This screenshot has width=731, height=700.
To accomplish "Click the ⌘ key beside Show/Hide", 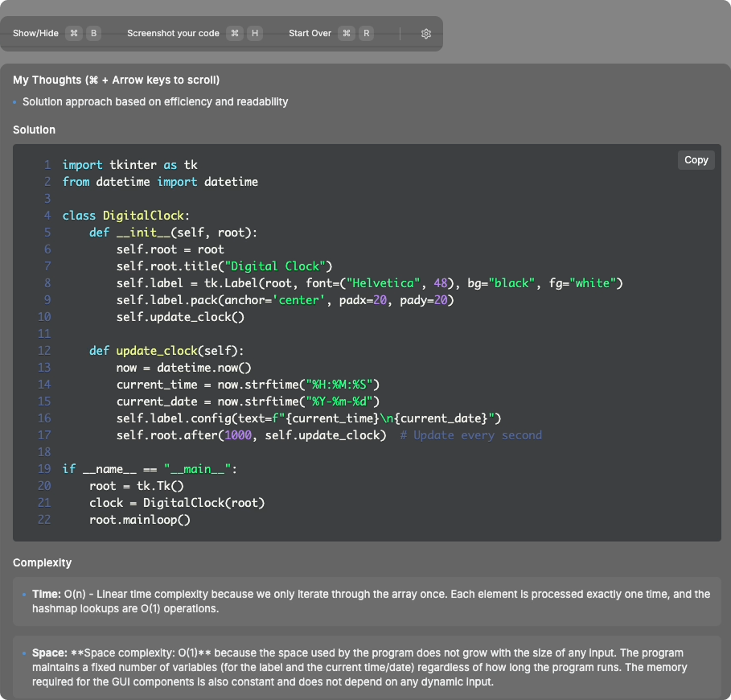I will click(74, 34).
